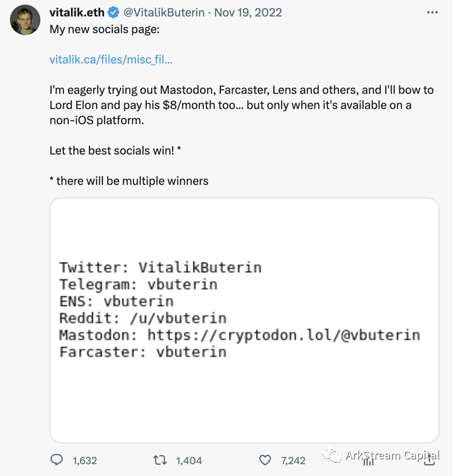This screenshot has height=476, width=454.
Task: Like the tweet with heart icon
Action: pyautogui.click(x=265, y=460)
